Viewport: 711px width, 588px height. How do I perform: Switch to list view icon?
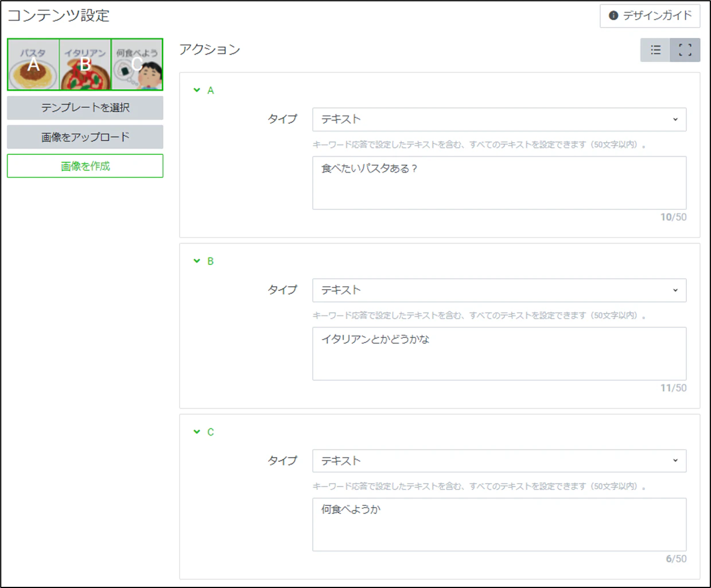coord(655,50)
